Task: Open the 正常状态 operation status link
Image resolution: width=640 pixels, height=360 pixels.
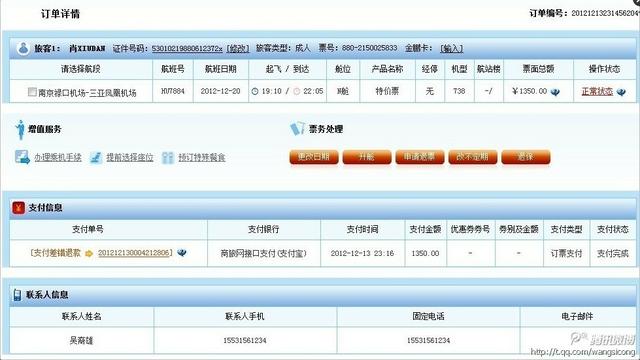Action: click(597, 91)
